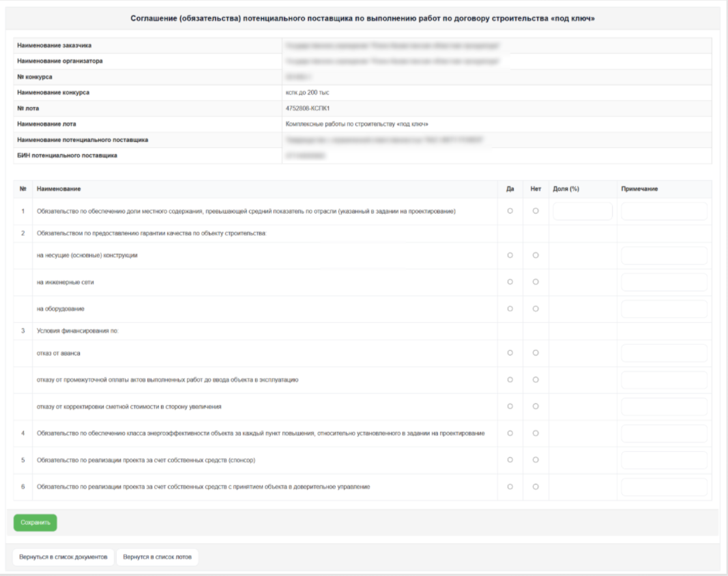Select Да for собственных средств (спонсор) obligation
The image size is (728, 576).
tap(510, 460)
